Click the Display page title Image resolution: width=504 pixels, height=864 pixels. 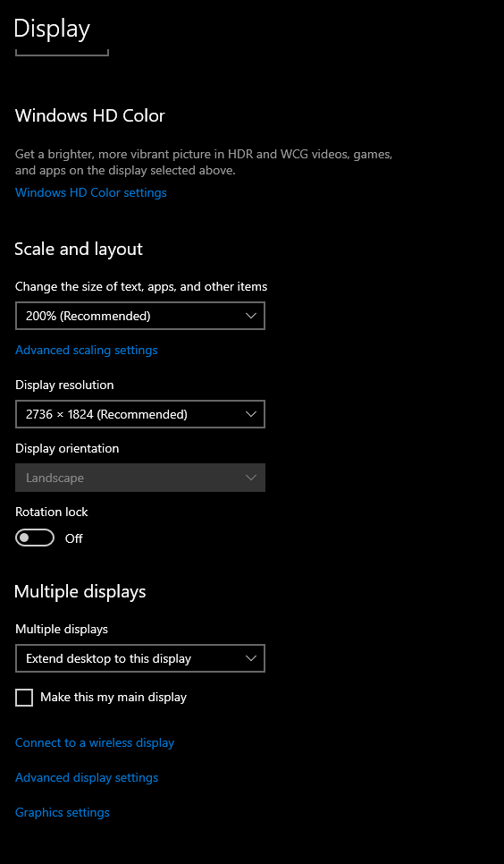point(52,29)
